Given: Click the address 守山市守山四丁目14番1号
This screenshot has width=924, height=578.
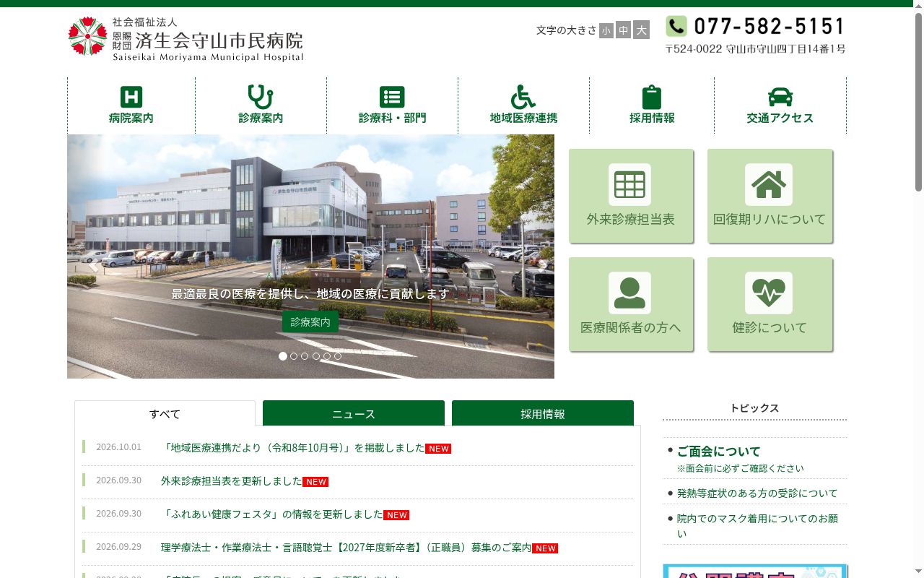Looking at the screenshot, I should coord(785,49).
